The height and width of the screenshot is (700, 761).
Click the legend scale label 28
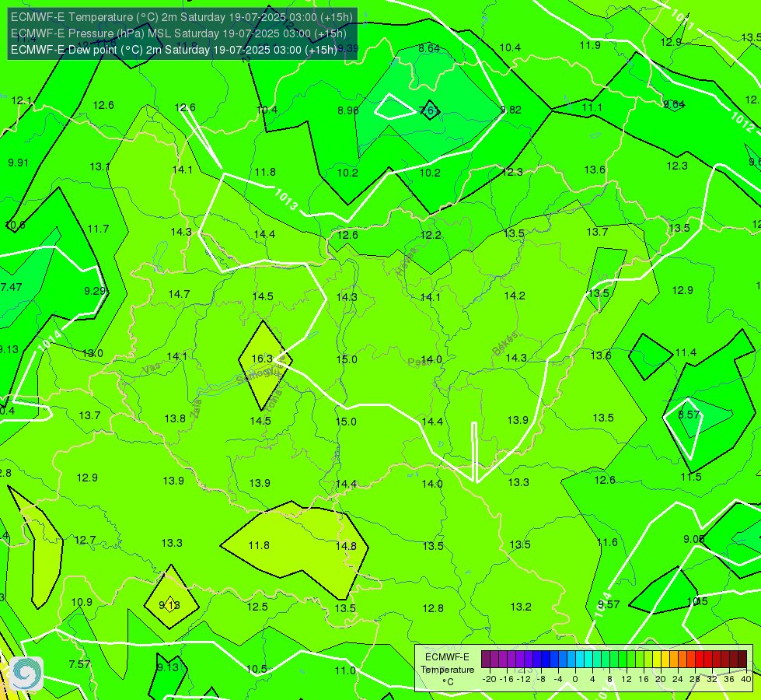tap(695, 679)
